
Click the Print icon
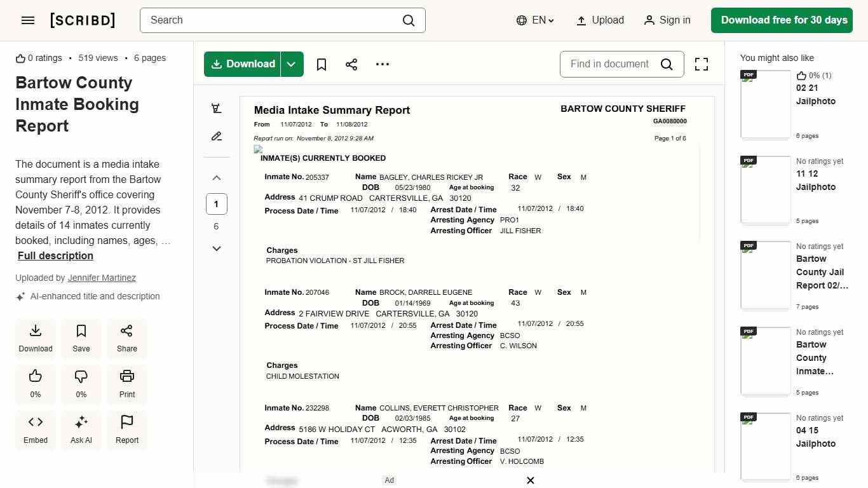126,384
